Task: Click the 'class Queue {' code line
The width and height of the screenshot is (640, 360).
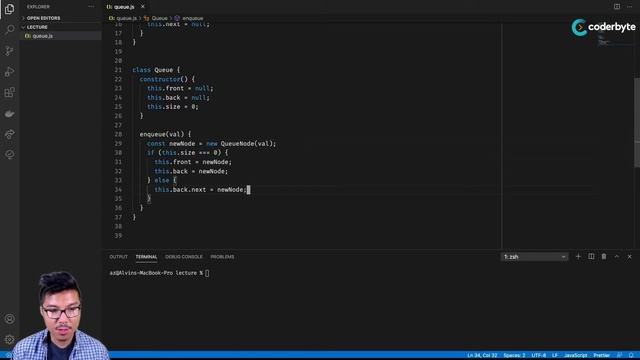Action: 156,70
